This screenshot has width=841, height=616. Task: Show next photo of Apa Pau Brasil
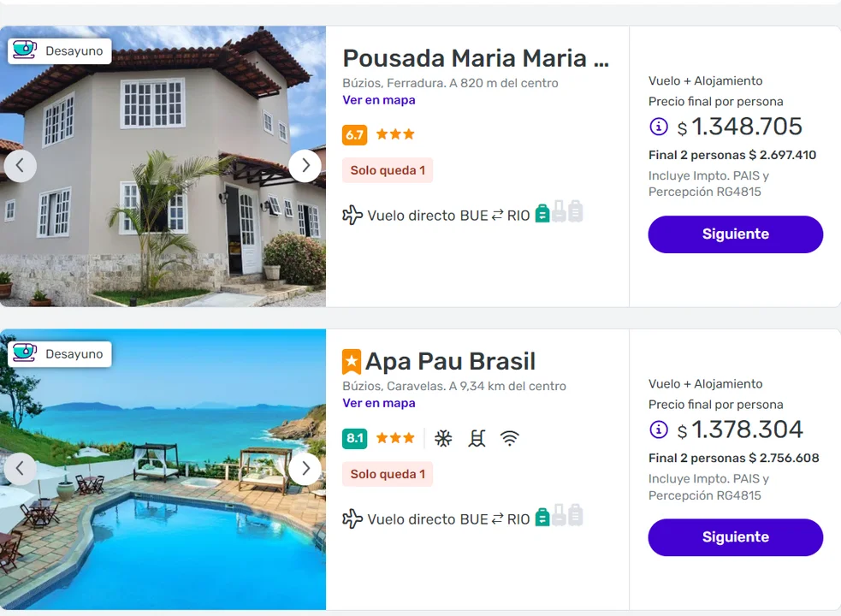tap(305, 469)
